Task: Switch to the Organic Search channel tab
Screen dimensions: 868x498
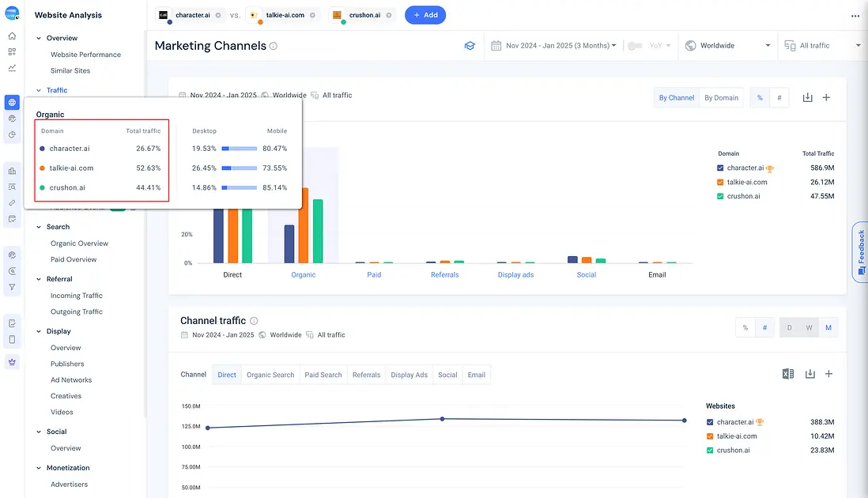Action: pos(270,375)
